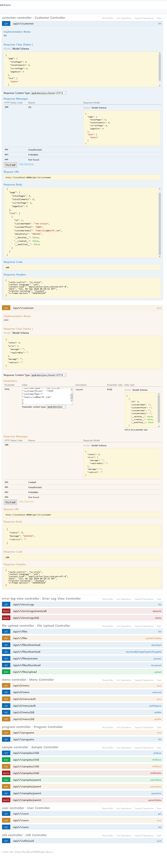Collapse the GET /api/v1/customer operation path
The image size is (167, 868).
[23, 24]
